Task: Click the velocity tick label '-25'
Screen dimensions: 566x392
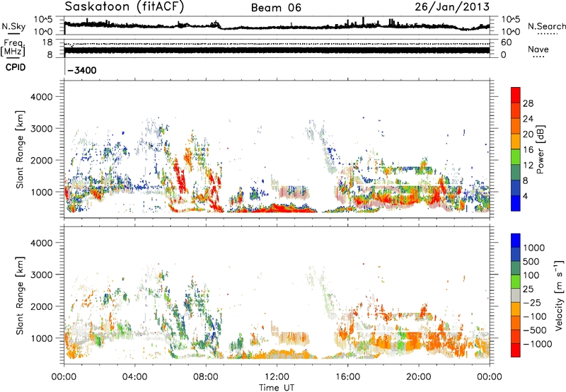Action: coord(532,302)
